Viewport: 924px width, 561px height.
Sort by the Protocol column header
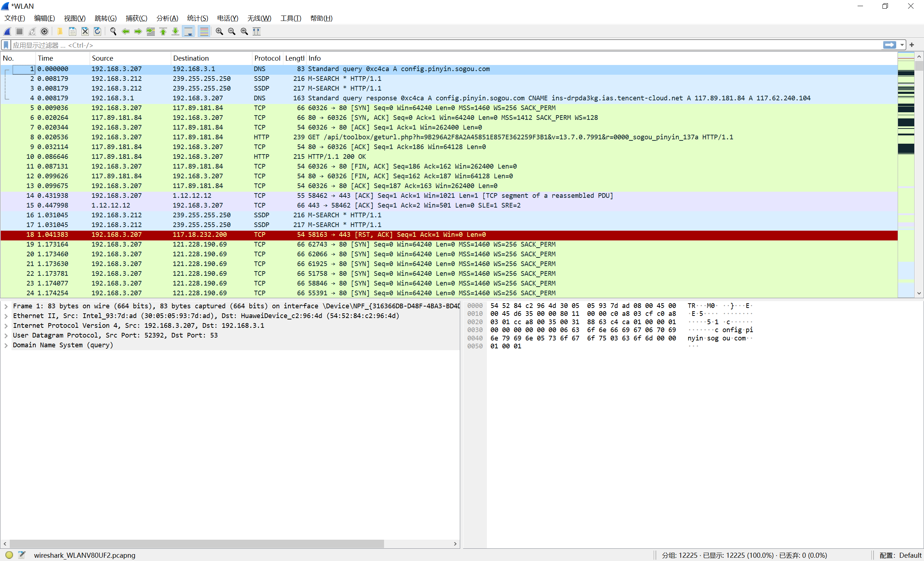tap(267, 58)
